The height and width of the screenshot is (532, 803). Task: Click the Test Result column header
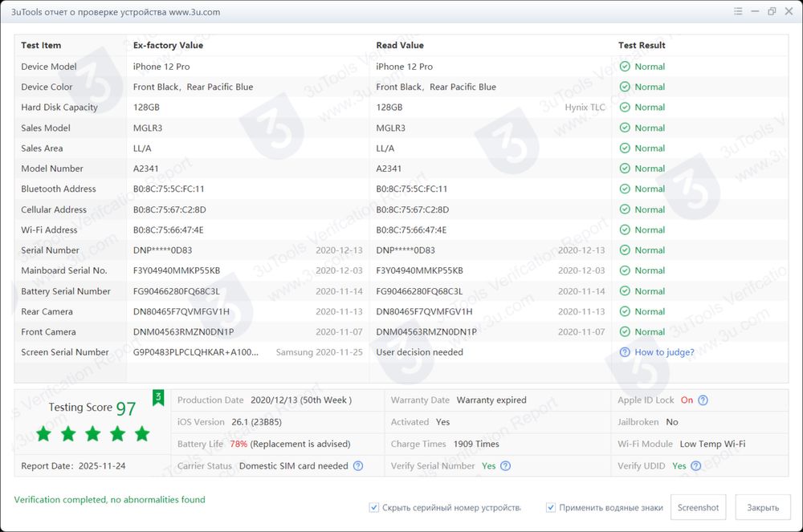tap(642, 45)
